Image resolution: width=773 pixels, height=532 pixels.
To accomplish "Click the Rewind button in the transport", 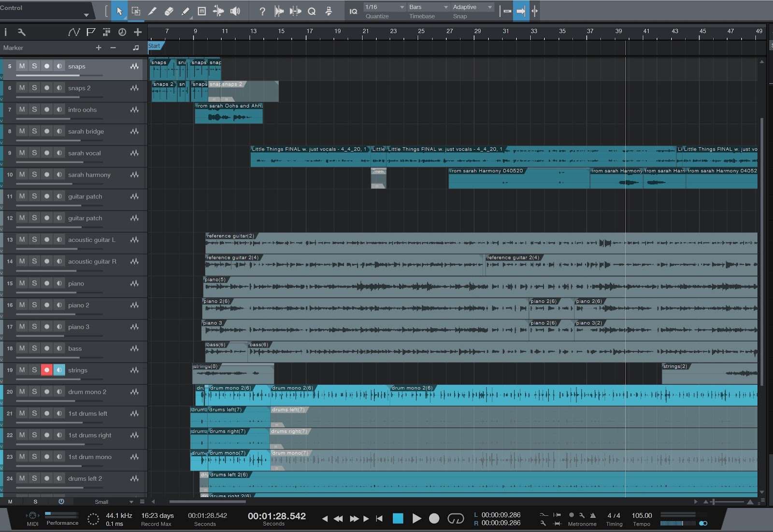I will point(338,518).
